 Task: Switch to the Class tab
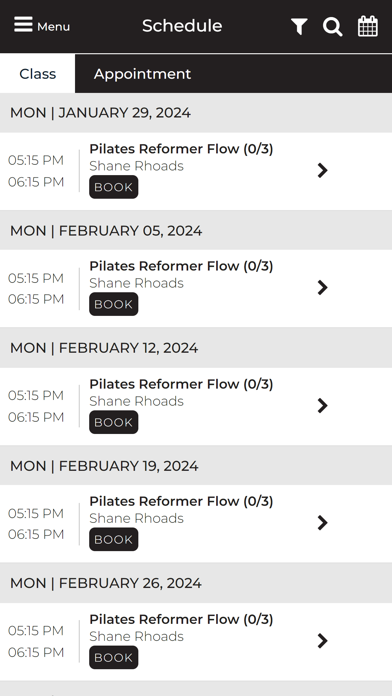point(37,74)
